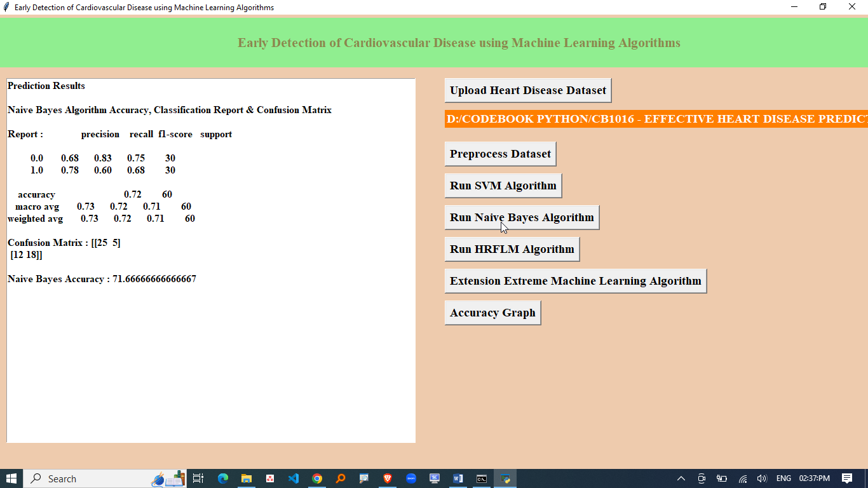Click the Upload Heart Disease Dataset button
This screenshot has height=488, width=868.
coord(528,90)
